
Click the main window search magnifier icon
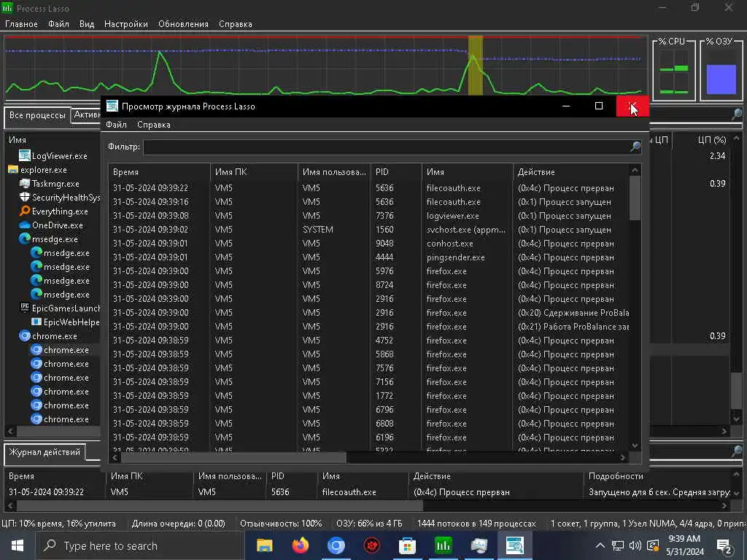(x=737, y=114)
